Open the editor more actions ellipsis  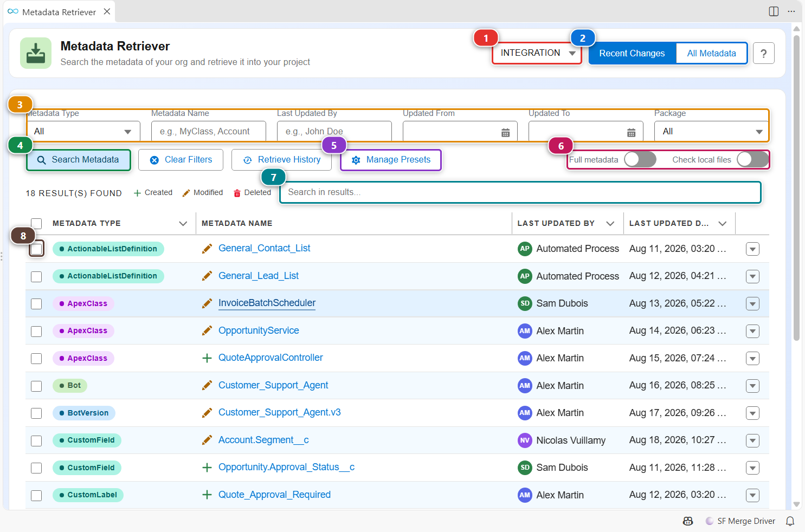tap(791, 11)
